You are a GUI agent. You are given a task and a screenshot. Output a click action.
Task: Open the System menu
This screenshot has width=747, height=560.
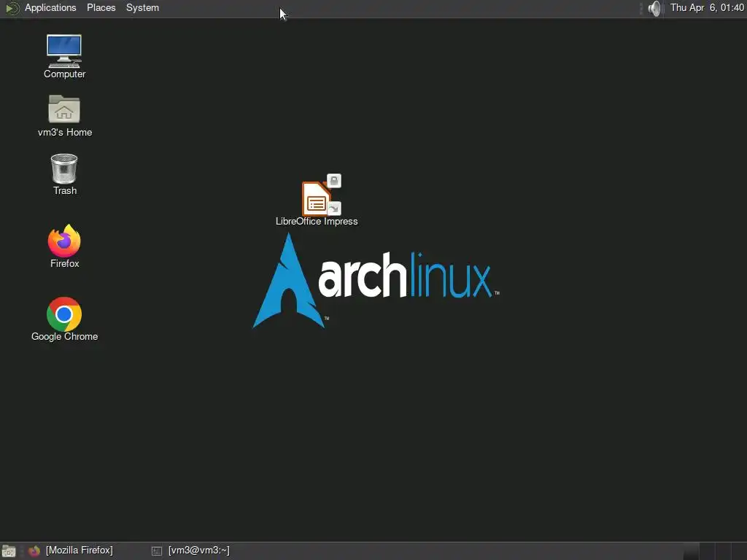pos(142,8)
